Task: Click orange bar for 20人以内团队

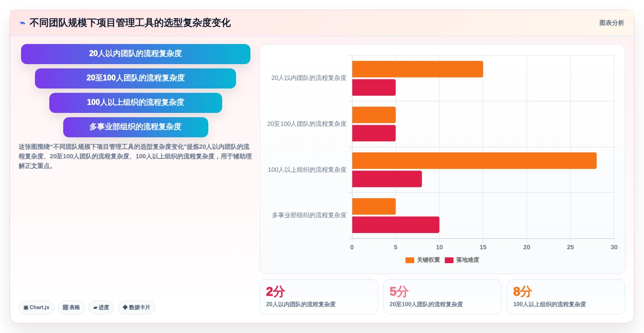Action: (x=418, y=69)
